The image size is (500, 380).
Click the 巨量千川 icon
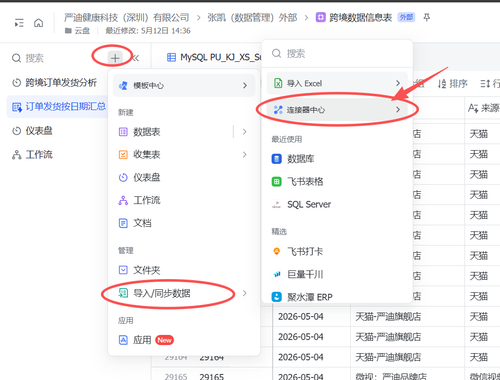tap(277, 274)
